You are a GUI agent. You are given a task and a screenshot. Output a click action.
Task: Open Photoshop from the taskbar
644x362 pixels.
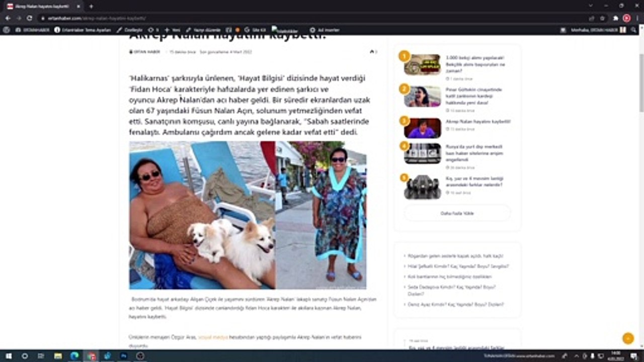[124, 356]
